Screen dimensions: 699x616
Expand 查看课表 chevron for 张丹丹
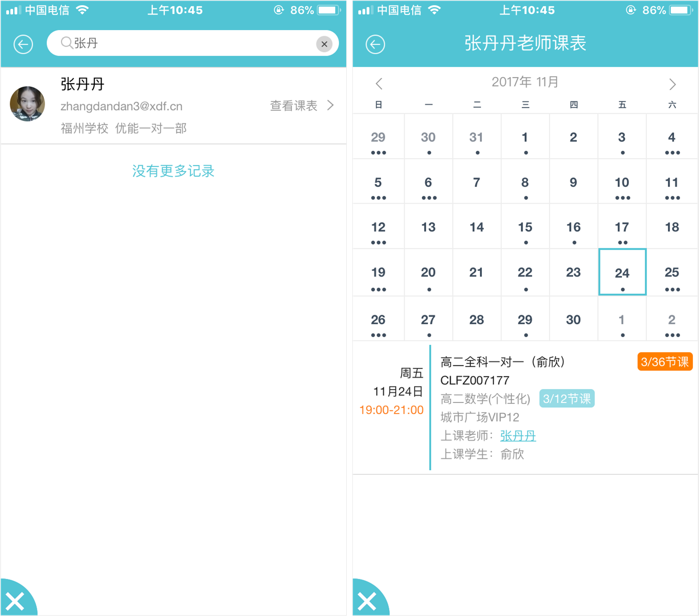330,105
